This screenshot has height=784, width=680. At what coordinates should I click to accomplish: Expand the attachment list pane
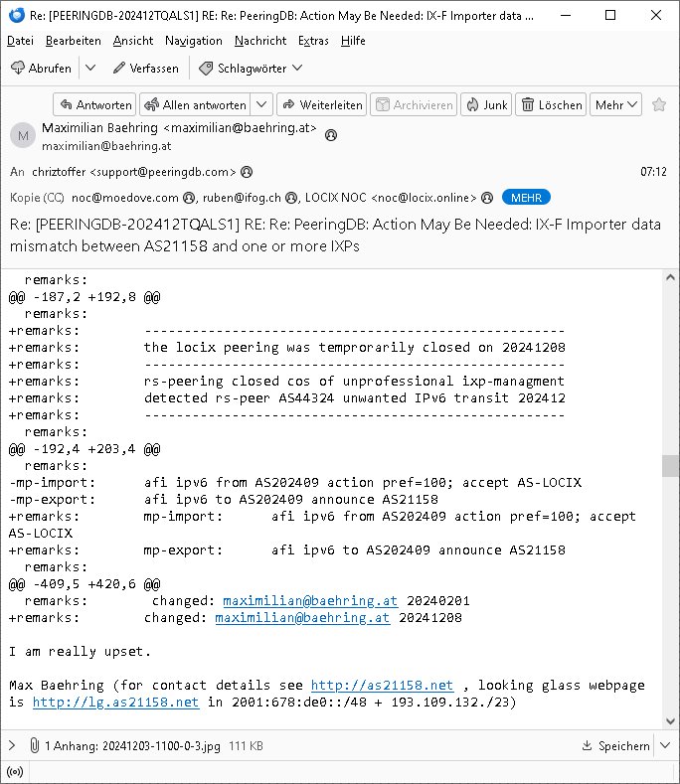coord(12,745)
